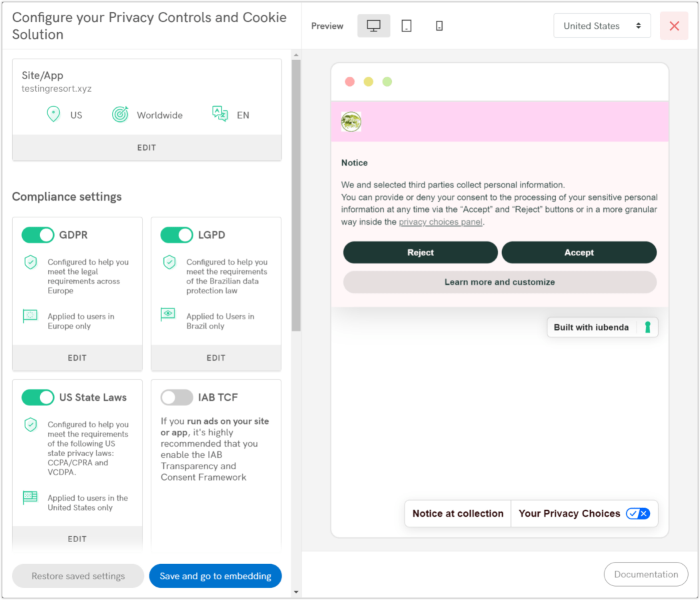Screen dimensions: 700x600
Task: Turn off the LGPD switch
Action: tap(177, 235)
